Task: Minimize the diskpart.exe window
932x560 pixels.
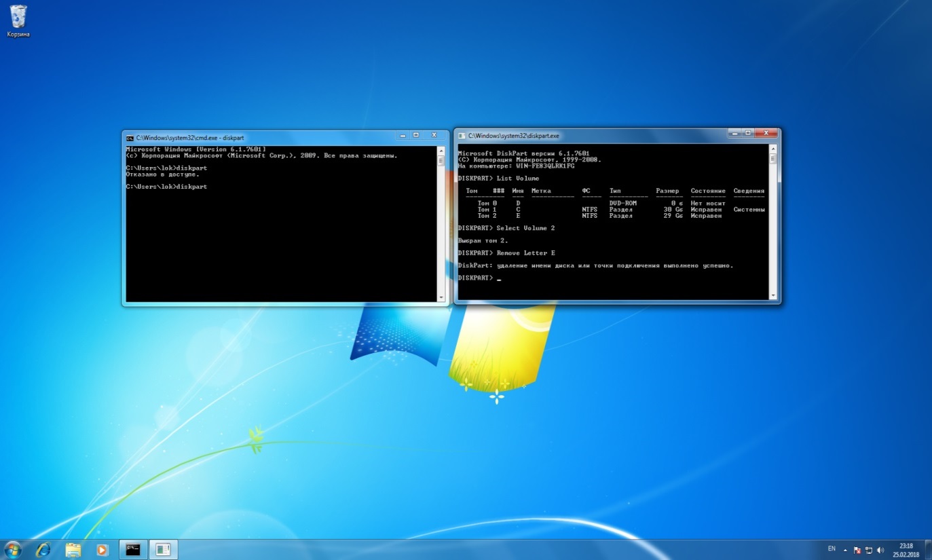Action: tap(734, 133)
